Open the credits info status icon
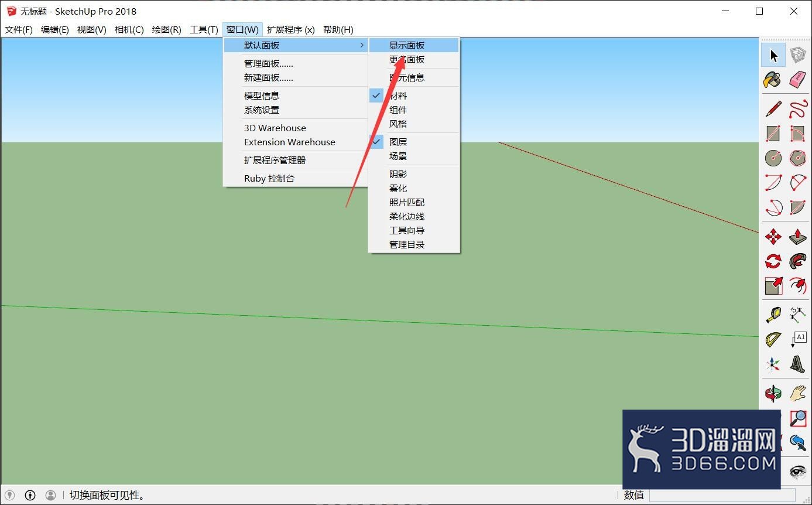 [30, 496]
